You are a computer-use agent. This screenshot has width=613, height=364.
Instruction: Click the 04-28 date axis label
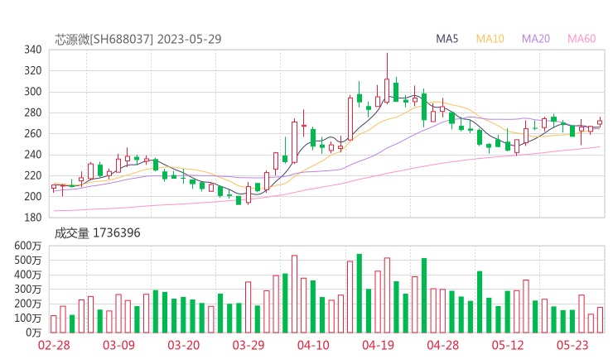point(443,345)
